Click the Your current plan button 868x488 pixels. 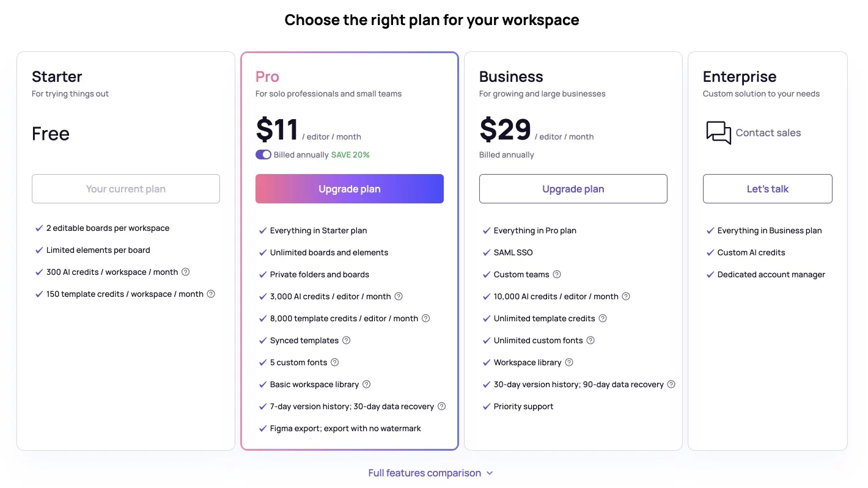click(125, 189)
